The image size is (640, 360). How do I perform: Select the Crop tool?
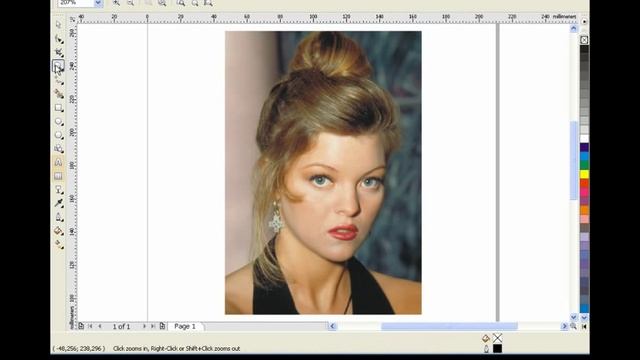pyautogui.click(x=58, y=52)
